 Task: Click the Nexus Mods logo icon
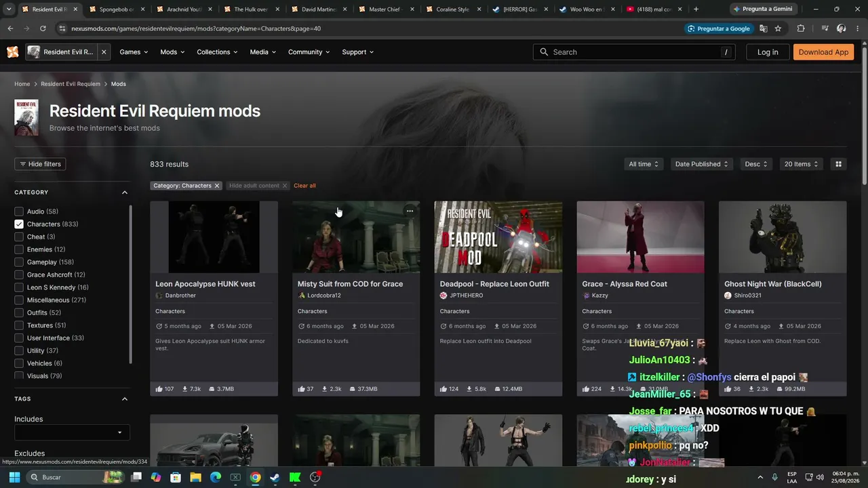pos(12,52)
